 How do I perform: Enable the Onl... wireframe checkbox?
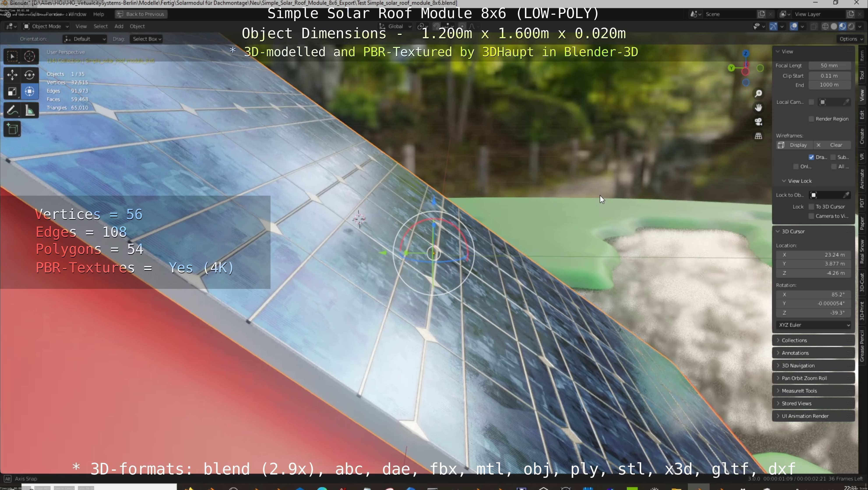coord(796,167)
